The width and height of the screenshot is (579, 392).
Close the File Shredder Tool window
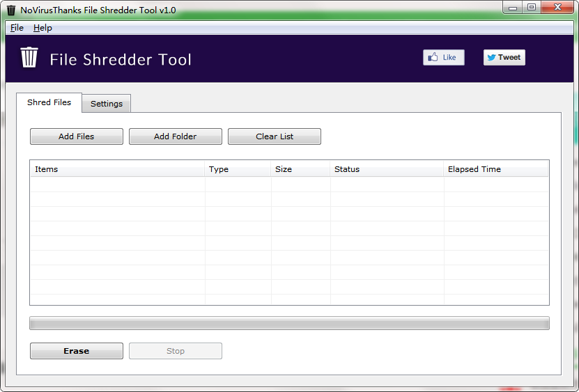(557, 8)
